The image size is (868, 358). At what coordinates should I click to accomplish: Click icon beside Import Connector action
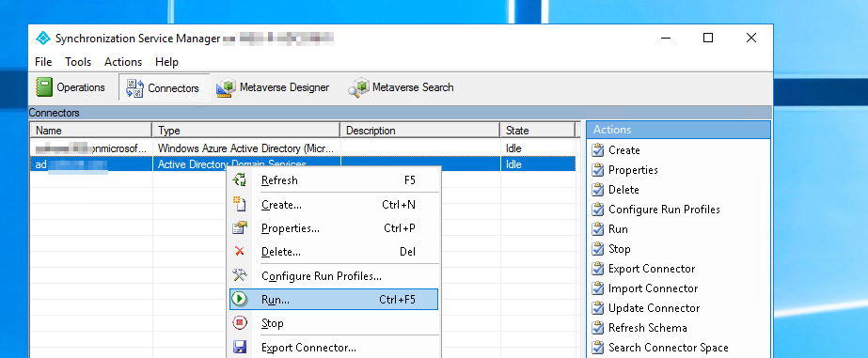[597, 288]
